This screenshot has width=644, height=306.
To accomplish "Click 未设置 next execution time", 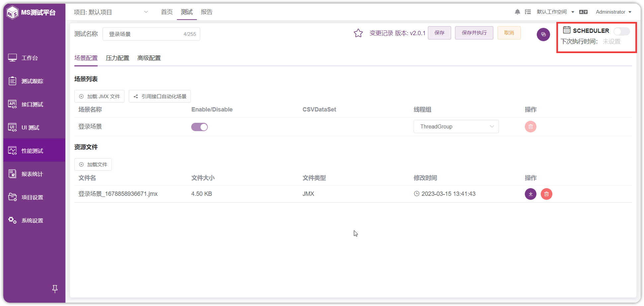I will pos(611,41).
